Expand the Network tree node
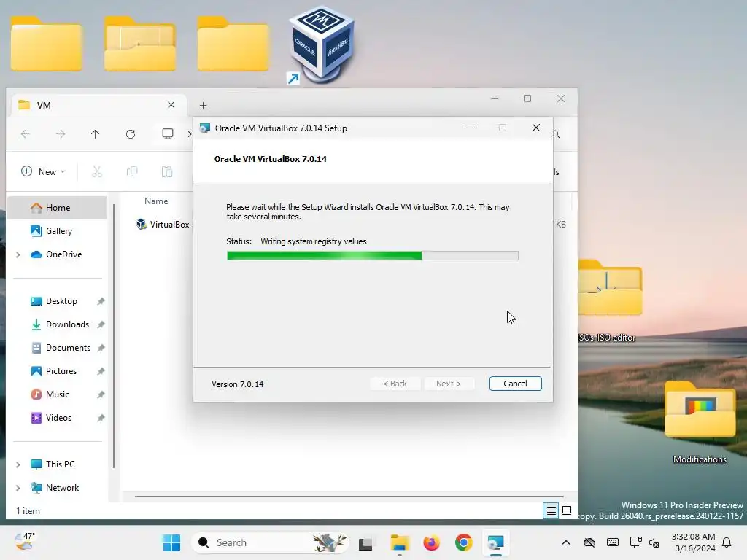Image resolution: width=747 pixels, height=560 pixels. pyautogui.click(x=18, y=488)
